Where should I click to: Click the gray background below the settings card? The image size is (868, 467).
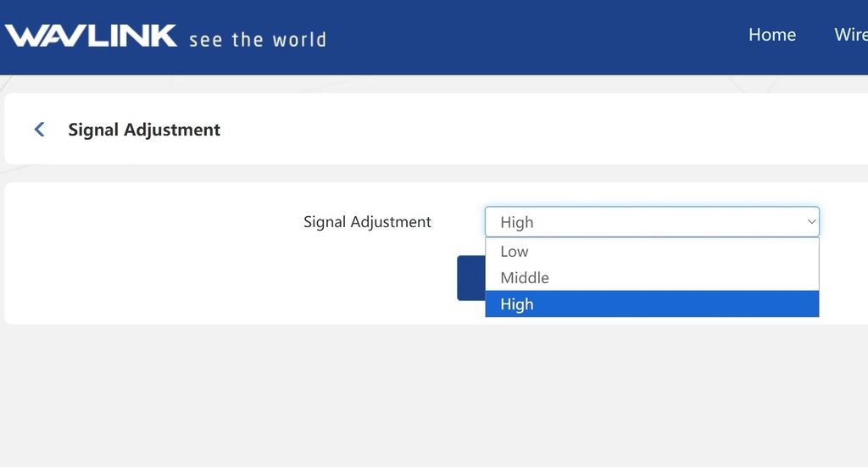424,398
